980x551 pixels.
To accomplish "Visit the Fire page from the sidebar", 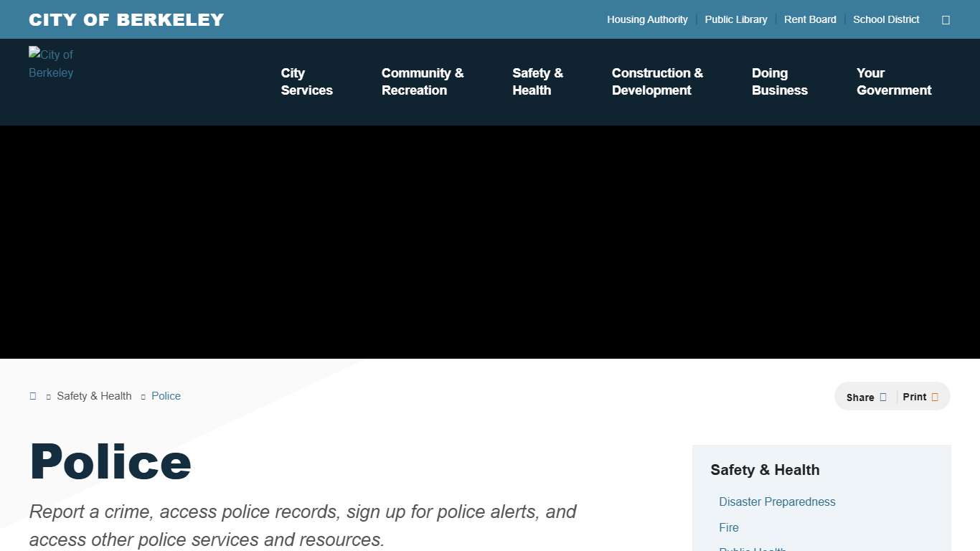I will point(729,527).
